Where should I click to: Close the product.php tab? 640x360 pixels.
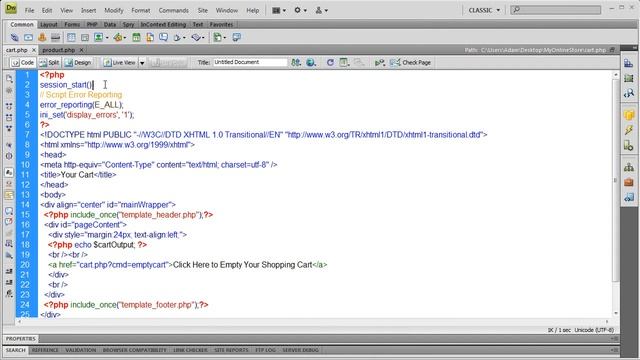[x=81, y=50]
